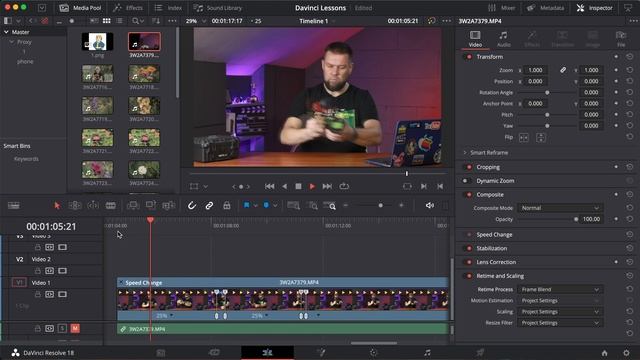Click the Overwrite Clip icon
Image resolution: width=640 pixels, height=360 pixels.
[x=151, y=205]
